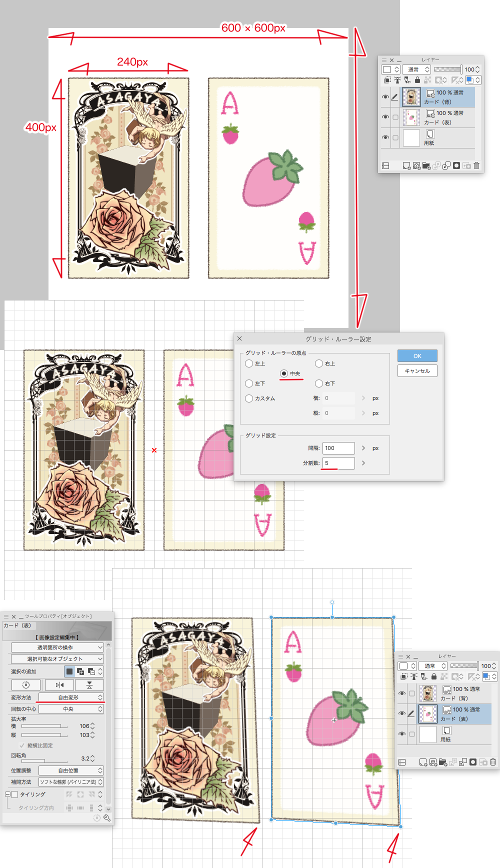Open 選択可能なオブジェクト dropdown

point(57,659)
